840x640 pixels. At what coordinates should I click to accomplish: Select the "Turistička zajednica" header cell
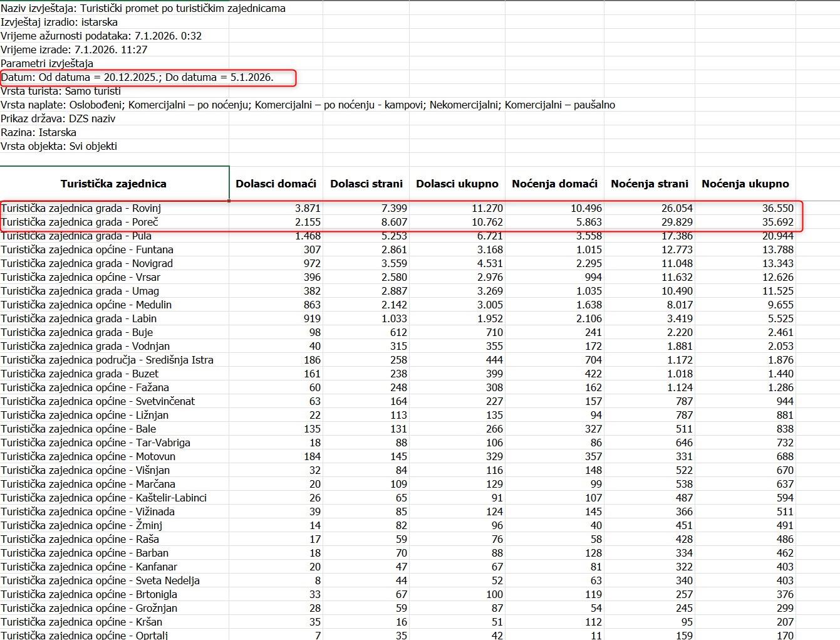pyautogui.click(x=113, y=184)
